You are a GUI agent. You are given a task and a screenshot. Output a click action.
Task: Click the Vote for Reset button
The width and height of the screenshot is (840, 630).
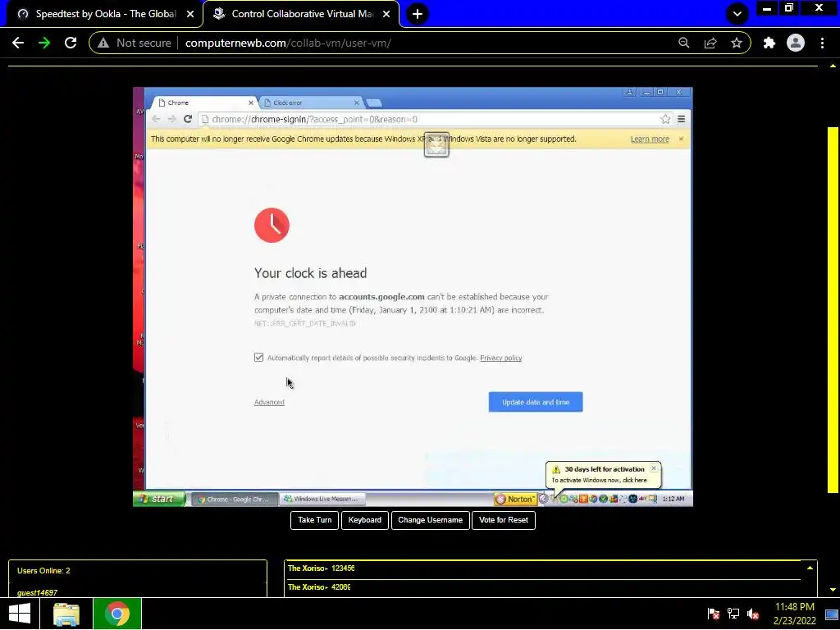(x=504, y=520)
